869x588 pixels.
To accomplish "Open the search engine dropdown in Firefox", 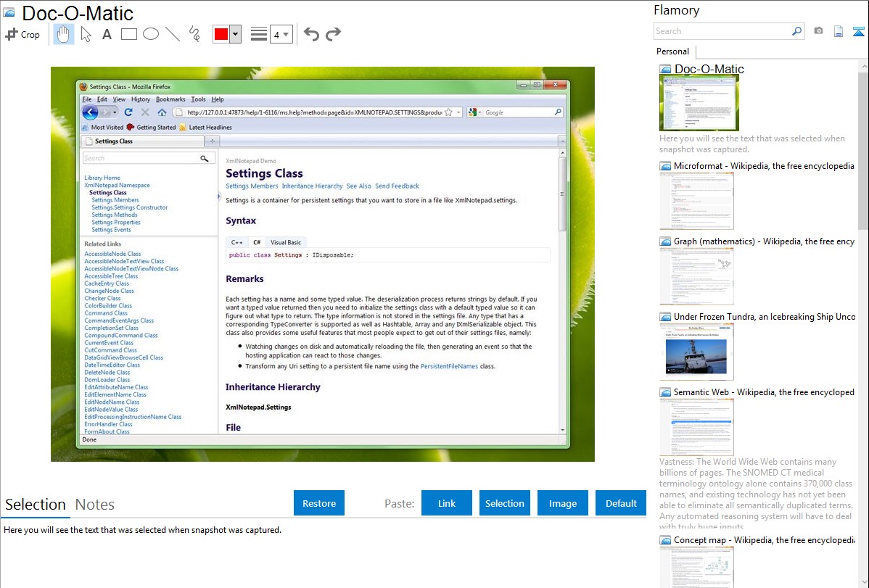I will coord(474,112).
